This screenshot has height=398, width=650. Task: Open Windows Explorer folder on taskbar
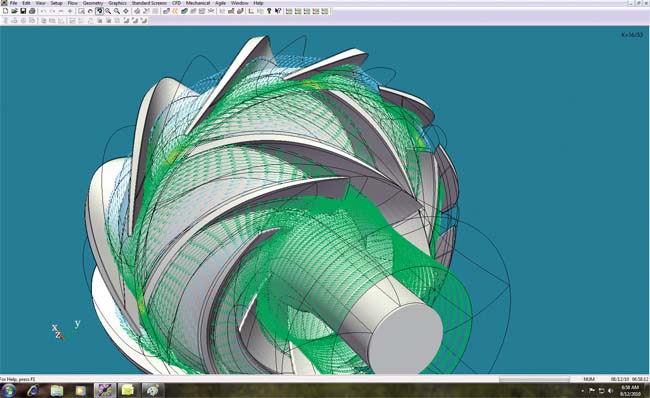pyautogui.click(x=57, y=391)
